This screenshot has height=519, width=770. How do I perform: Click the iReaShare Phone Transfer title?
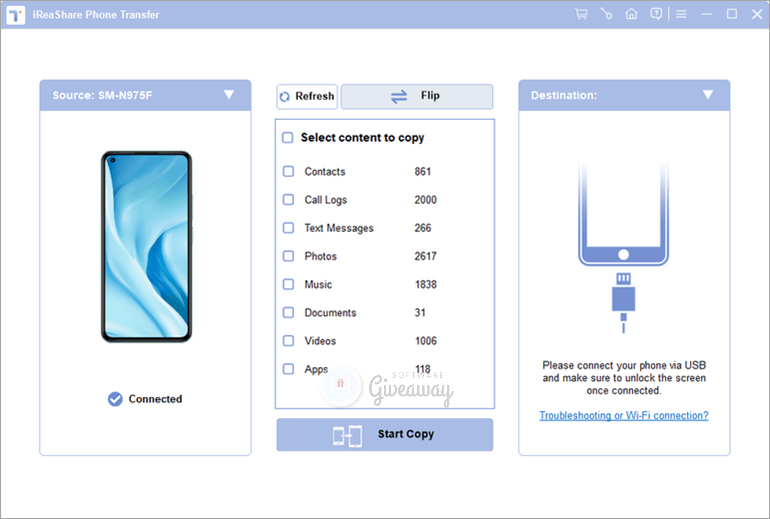[96, 15]
